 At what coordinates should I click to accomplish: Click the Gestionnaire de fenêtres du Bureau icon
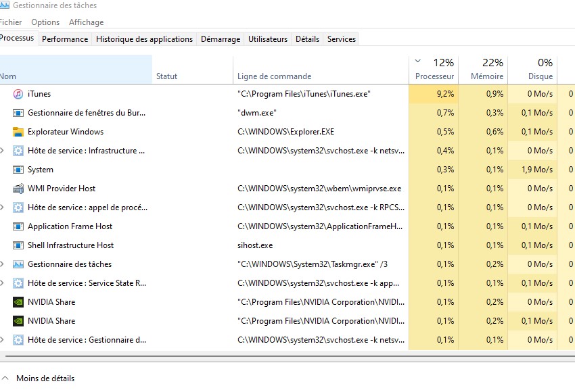18,113
